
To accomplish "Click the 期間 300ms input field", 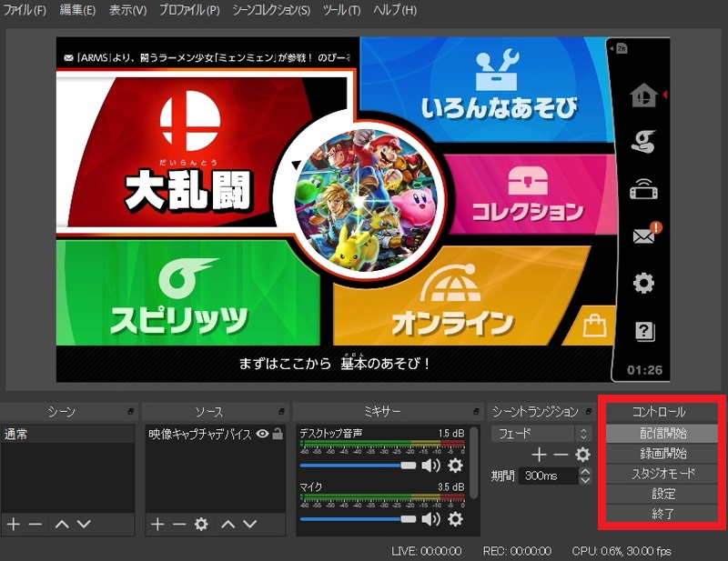I will pos(550,476).
